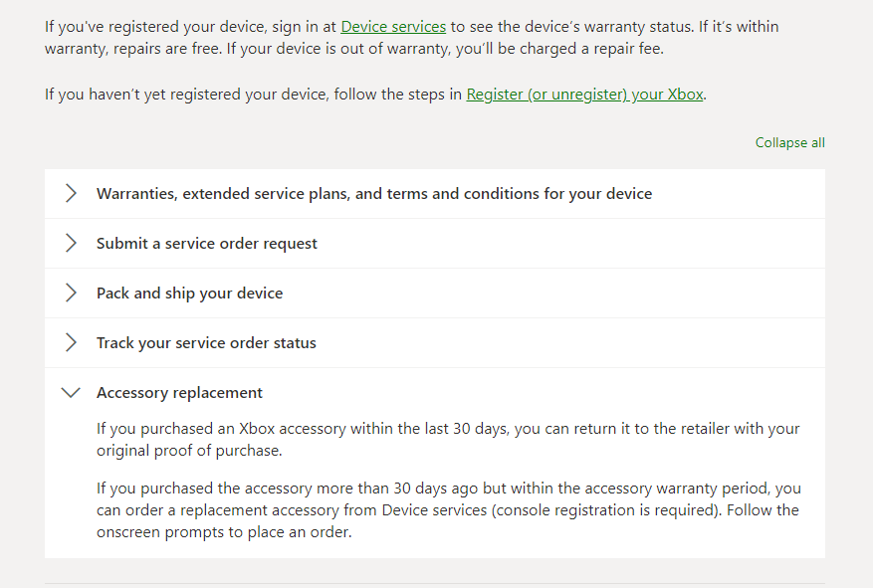Image resolution: width=873 pixels, height=588 pixels.
Task: Click the "original proof of purchase" text
Action: coord(189,450)
